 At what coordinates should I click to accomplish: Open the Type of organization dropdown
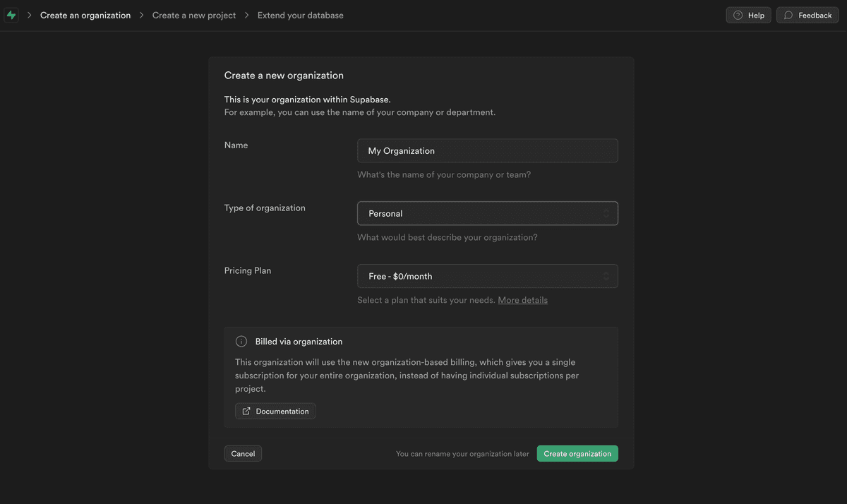click(487, 213)
